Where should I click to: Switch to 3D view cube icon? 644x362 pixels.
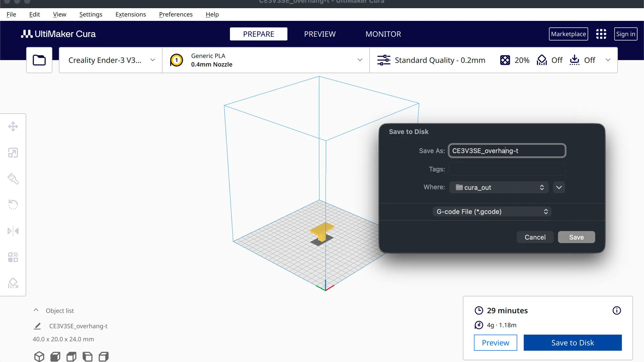point(39,357)
